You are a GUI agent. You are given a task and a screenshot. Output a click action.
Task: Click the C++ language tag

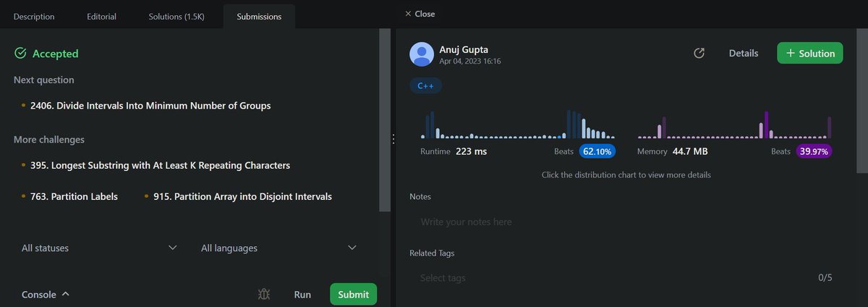point(426,85)
